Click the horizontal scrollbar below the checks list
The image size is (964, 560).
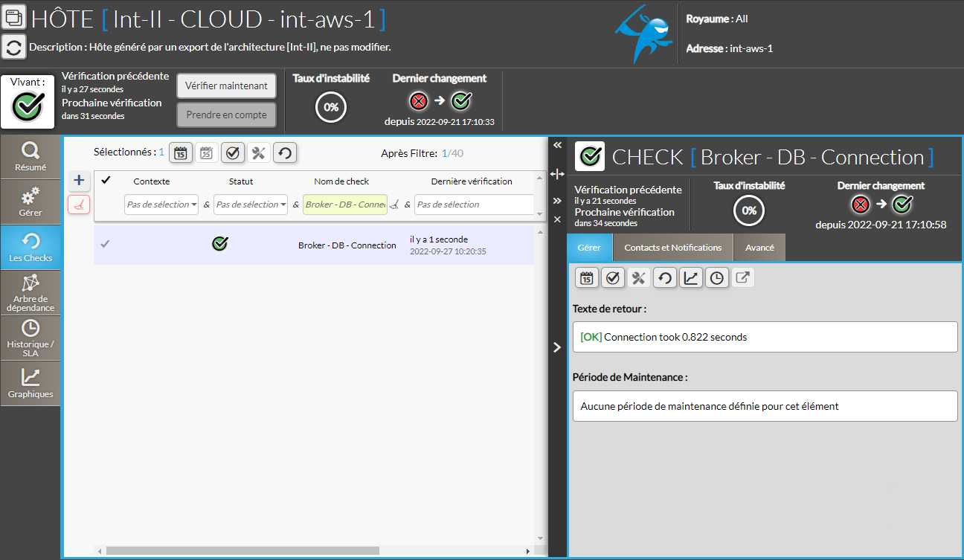(x=242, y=551)
